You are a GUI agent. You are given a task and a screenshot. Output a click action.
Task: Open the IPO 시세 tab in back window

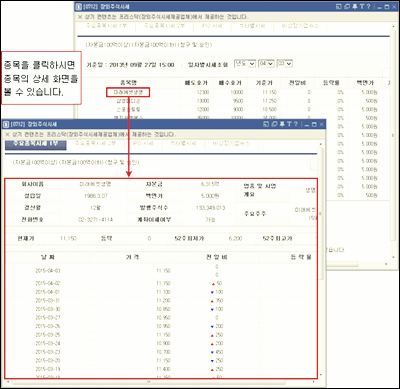tap(212, 26)
